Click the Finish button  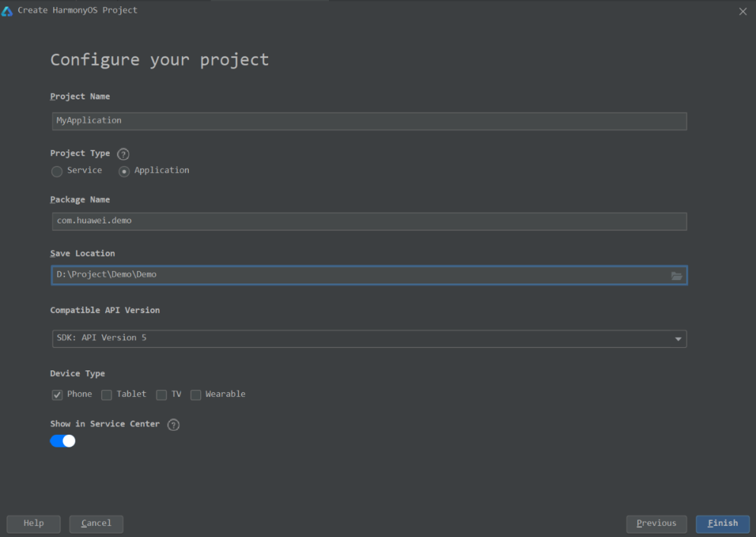tap(722, 524)
